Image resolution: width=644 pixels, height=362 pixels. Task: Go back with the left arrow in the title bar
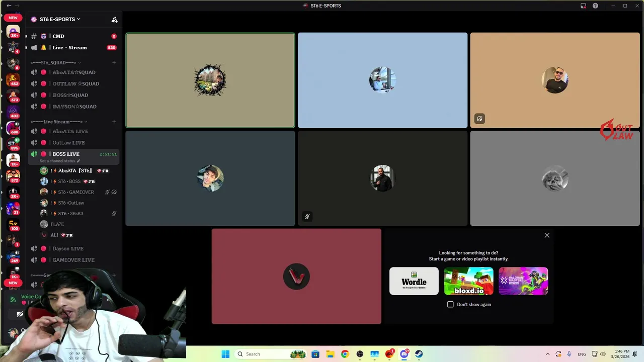9,6
